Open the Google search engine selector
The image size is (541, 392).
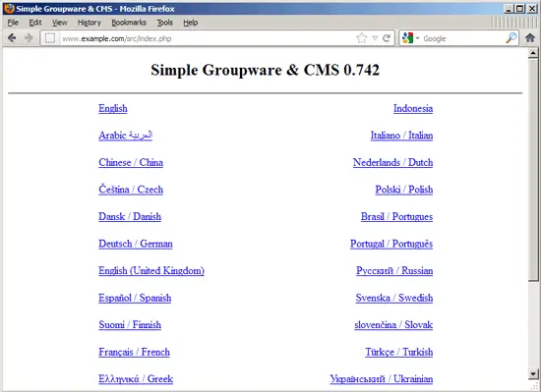click(410, 38)
